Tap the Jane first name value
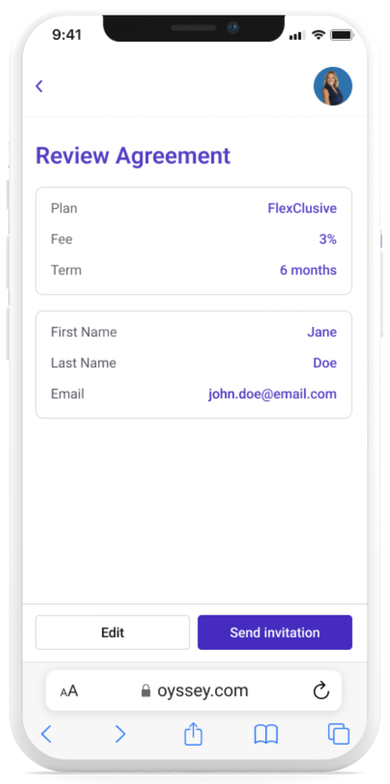390x784 pixels. click(322, 332)
